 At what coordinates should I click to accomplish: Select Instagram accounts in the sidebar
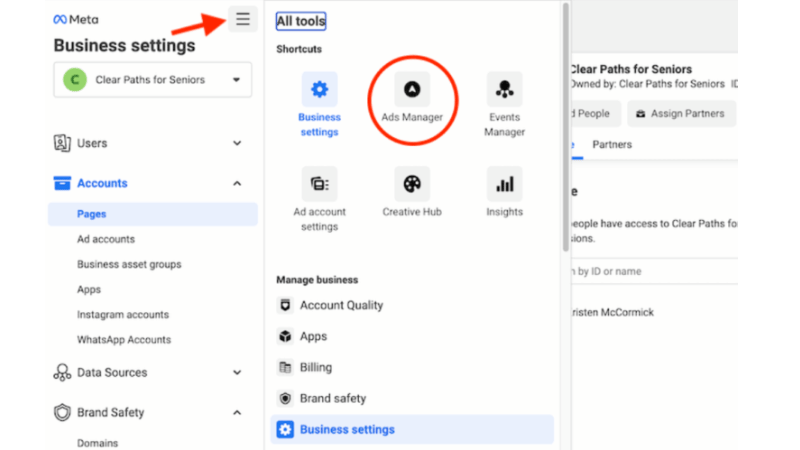123,315
